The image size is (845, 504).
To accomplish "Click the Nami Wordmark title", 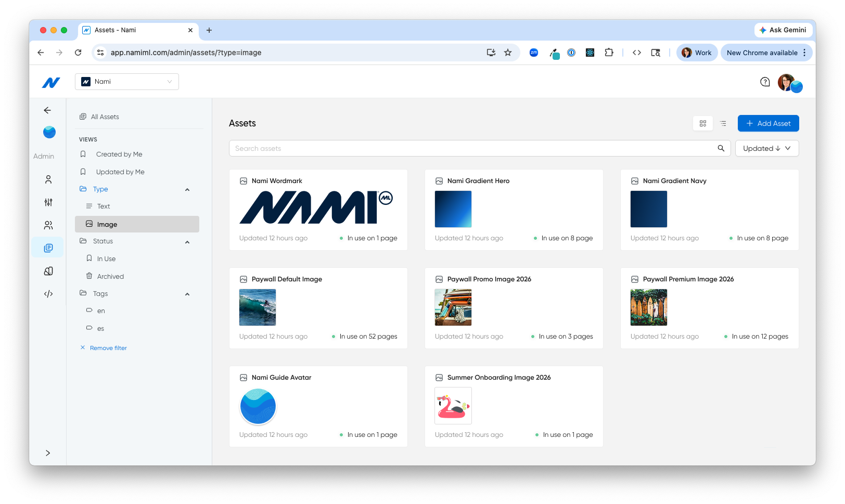I will 277,181.
